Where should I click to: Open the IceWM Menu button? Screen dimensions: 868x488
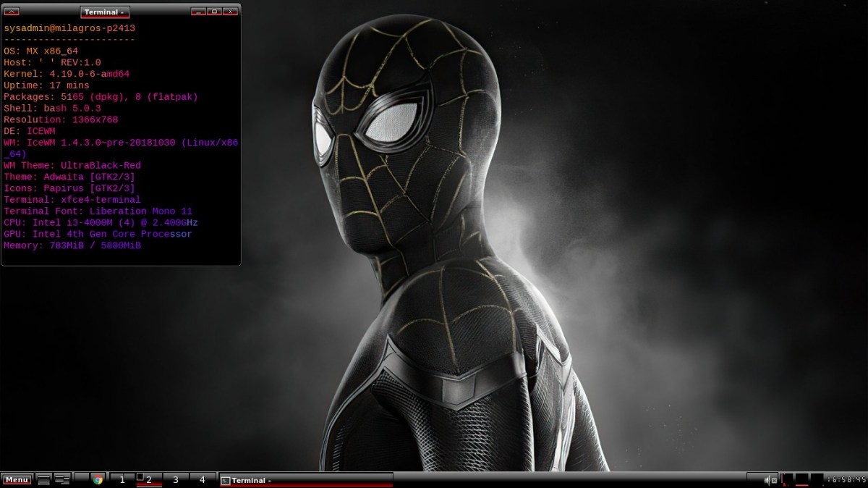point(17,479)
